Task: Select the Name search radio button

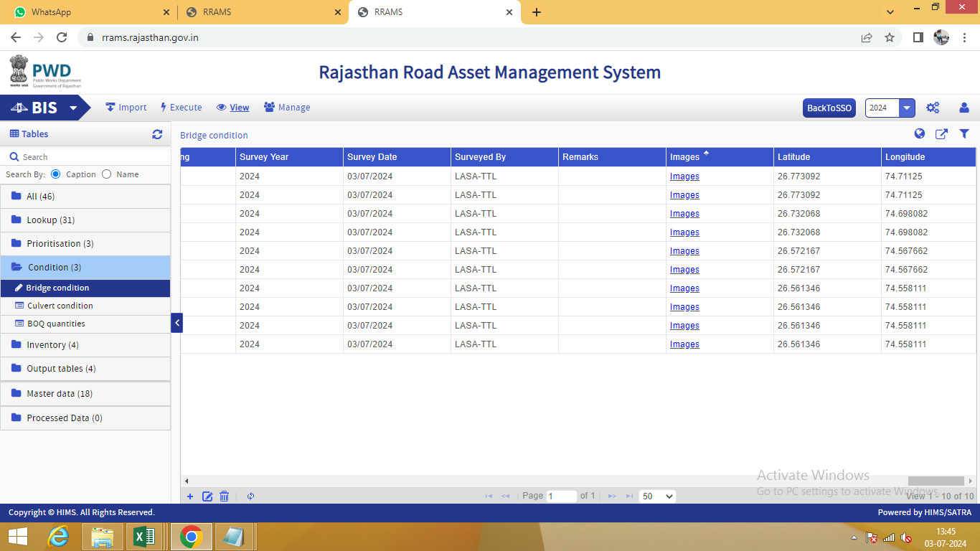Action: pyautogui.click(x=107, y=174)
